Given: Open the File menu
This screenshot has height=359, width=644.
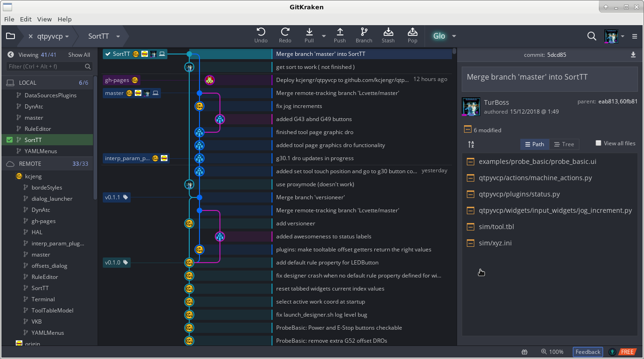Looking at the screenshot, I should pos(9,19).
